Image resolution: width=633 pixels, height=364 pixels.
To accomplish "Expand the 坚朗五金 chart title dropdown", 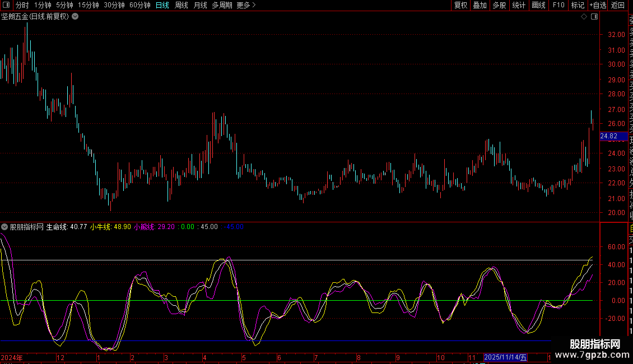I will (75, 17).
